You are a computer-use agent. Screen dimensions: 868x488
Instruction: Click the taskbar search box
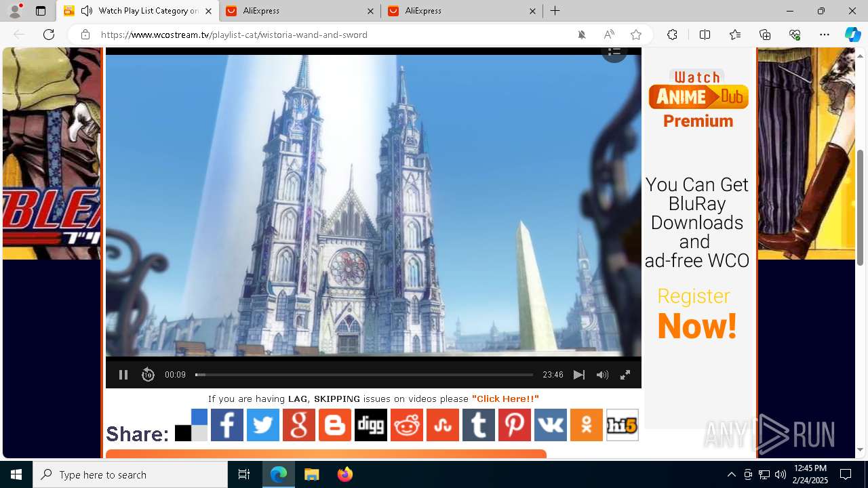[130, 474]
